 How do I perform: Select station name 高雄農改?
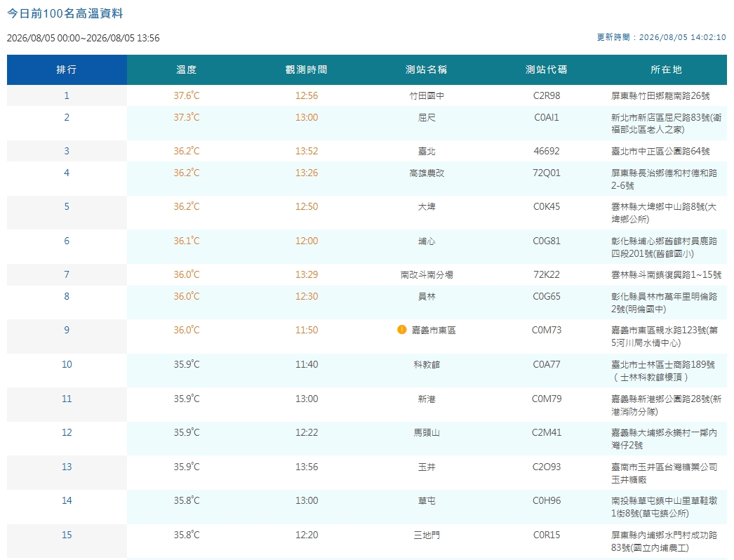click(x=427, y=173)
